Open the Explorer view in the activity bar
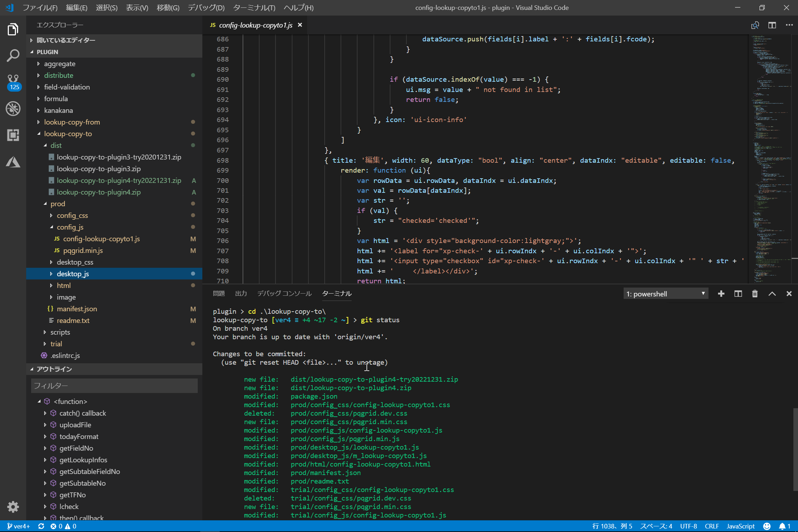The height and width of the screenshot is (532, 798). click(13, 29)
